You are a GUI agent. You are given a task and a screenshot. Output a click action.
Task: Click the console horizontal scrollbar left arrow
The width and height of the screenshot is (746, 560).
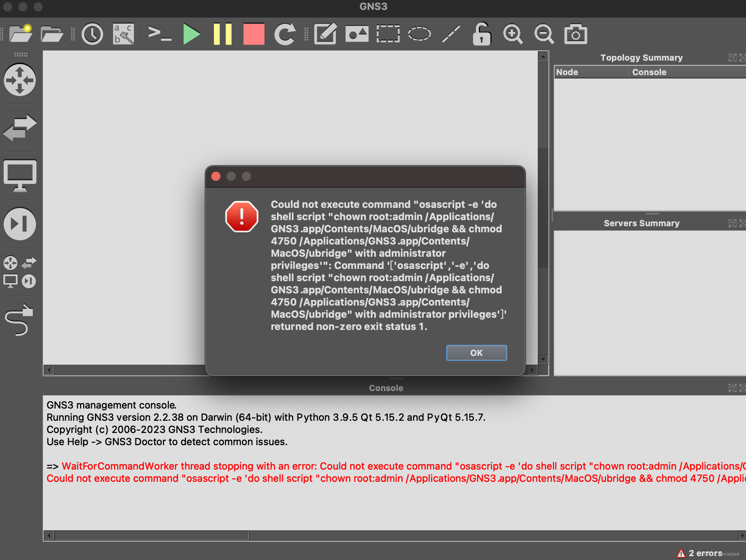[x=48, y=536]
